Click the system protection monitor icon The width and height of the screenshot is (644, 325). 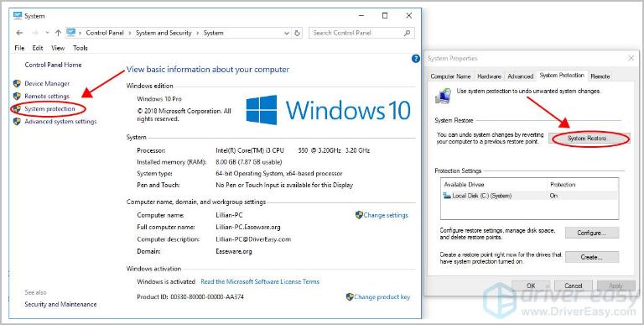pyautogui.click(x=443, y=97)
